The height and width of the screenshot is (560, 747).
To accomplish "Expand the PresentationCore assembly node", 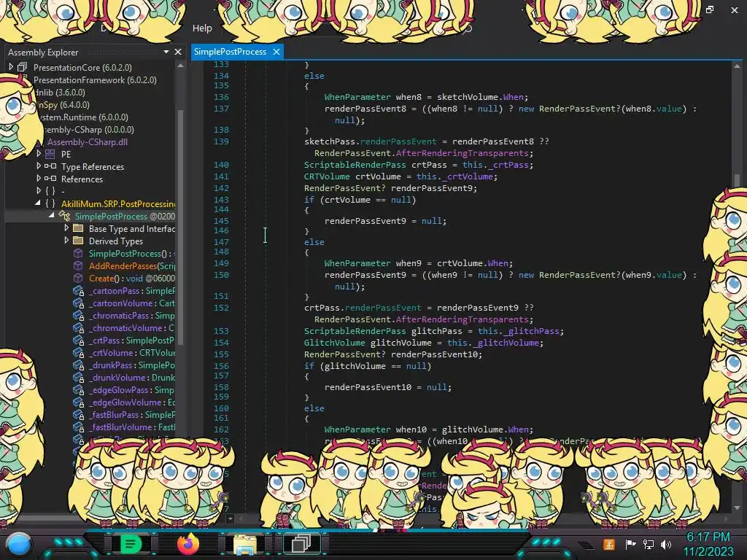I will (x=10, y=67).
